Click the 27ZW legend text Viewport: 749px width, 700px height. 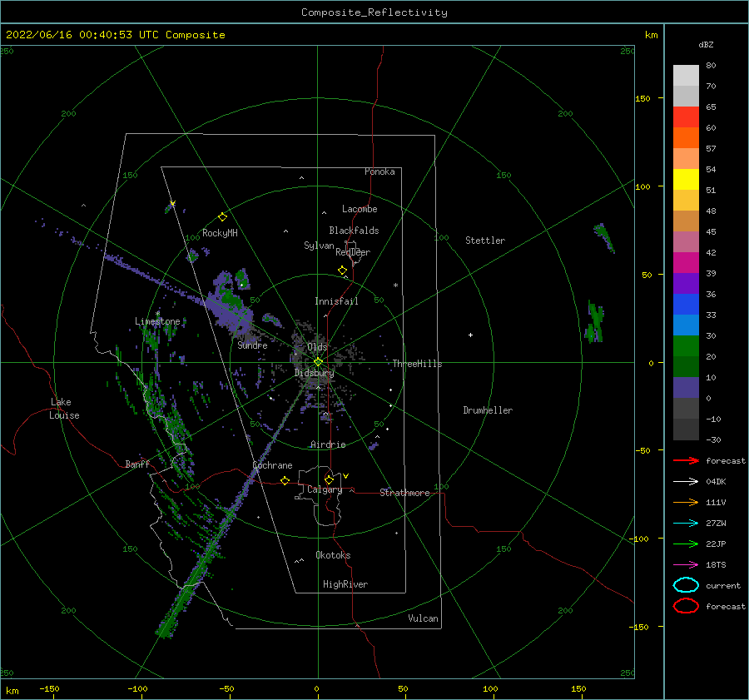pos(716,524)
